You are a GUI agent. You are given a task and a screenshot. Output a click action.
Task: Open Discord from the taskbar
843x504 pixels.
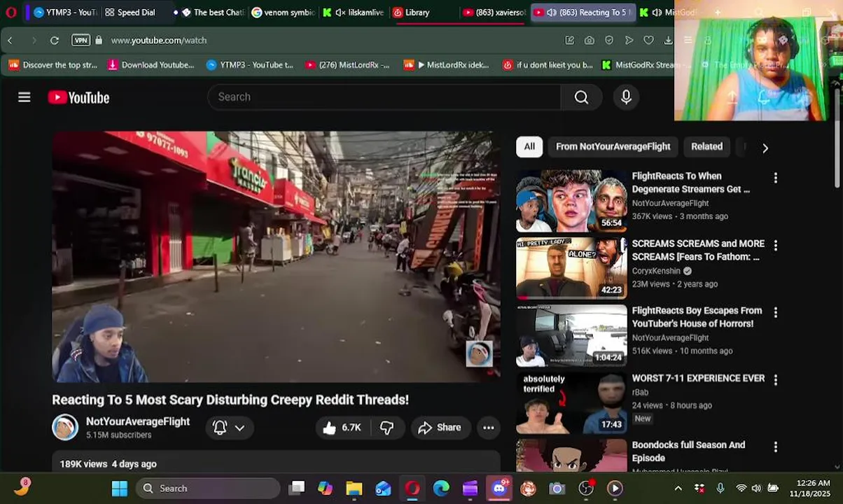tap(499, 489)
